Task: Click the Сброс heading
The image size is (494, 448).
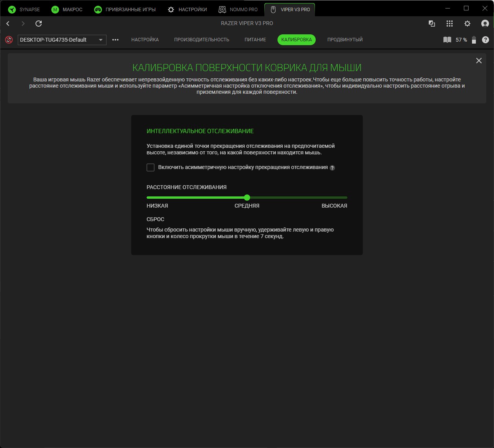Action: point(156,219)
